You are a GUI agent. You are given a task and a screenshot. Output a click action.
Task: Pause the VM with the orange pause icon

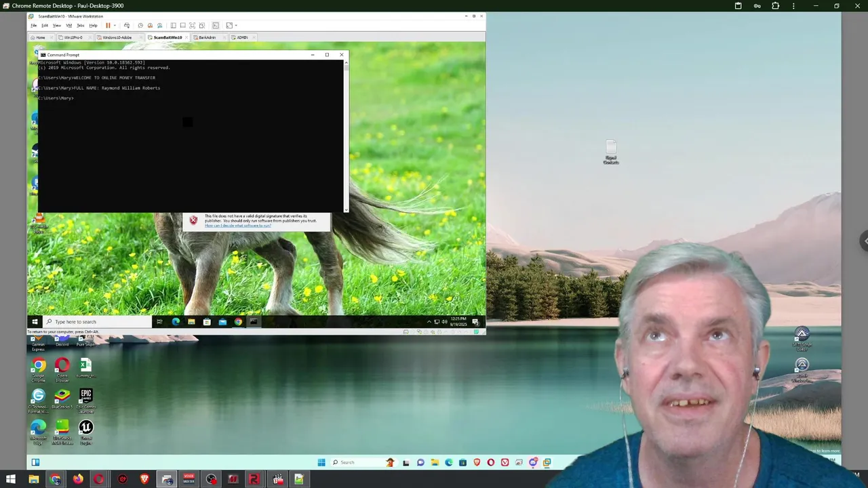coord(108,26)
